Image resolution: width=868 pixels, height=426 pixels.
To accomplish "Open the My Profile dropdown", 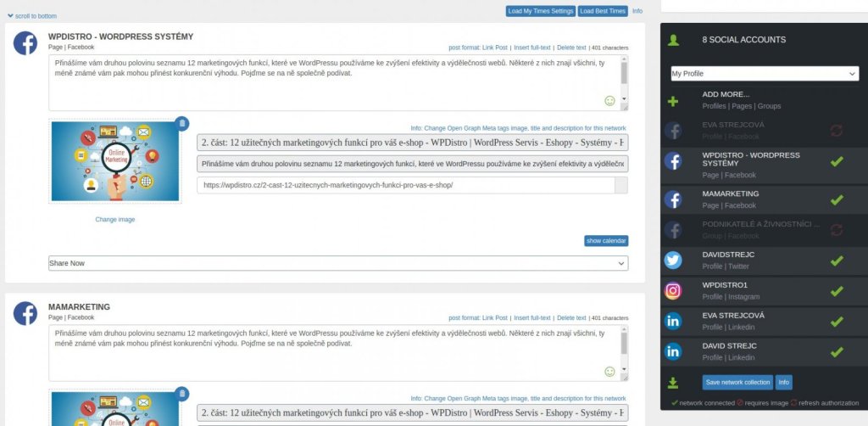I will [x=765, y=74].
